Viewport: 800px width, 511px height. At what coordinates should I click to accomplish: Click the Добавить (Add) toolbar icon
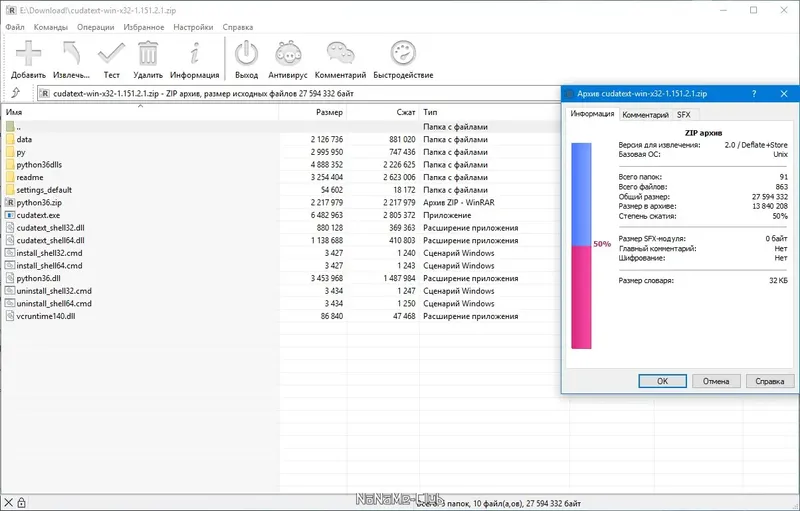[28, 54]
